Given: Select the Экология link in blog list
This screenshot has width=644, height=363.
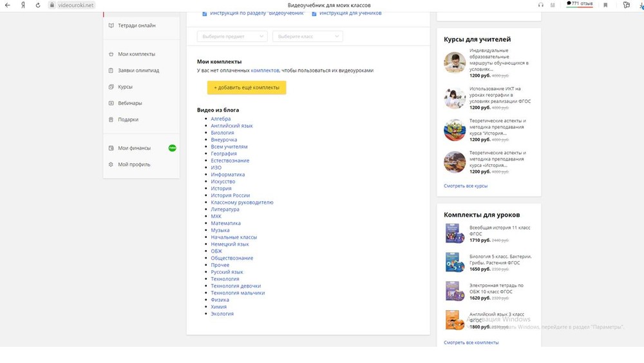Looking at the screenshot, I should tap(222, 314).
